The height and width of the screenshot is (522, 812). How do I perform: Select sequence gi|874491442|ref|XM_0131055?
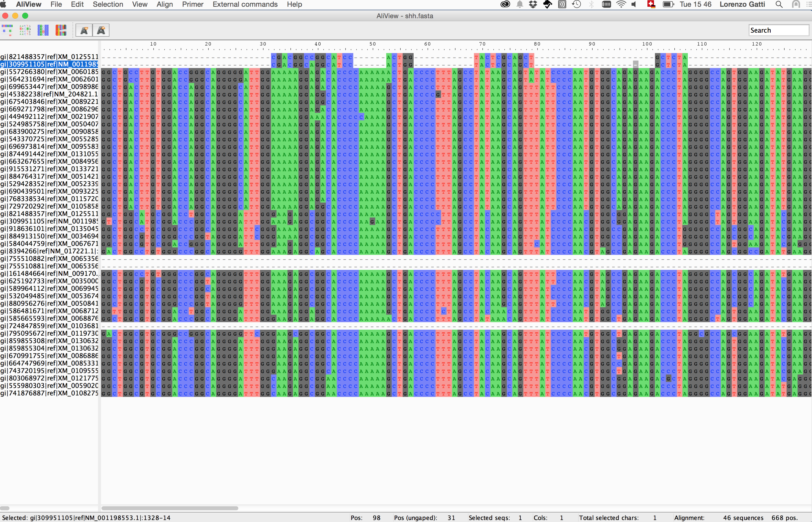point(49,154)
